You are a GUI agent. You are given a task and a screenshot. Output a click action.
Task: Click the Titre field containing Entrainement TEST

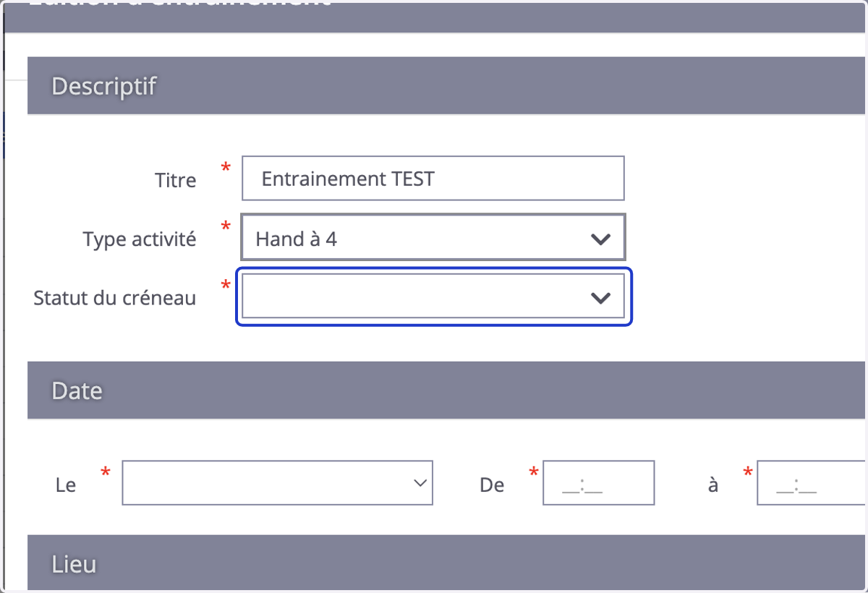pyautogui.click(x=433, y=178)
